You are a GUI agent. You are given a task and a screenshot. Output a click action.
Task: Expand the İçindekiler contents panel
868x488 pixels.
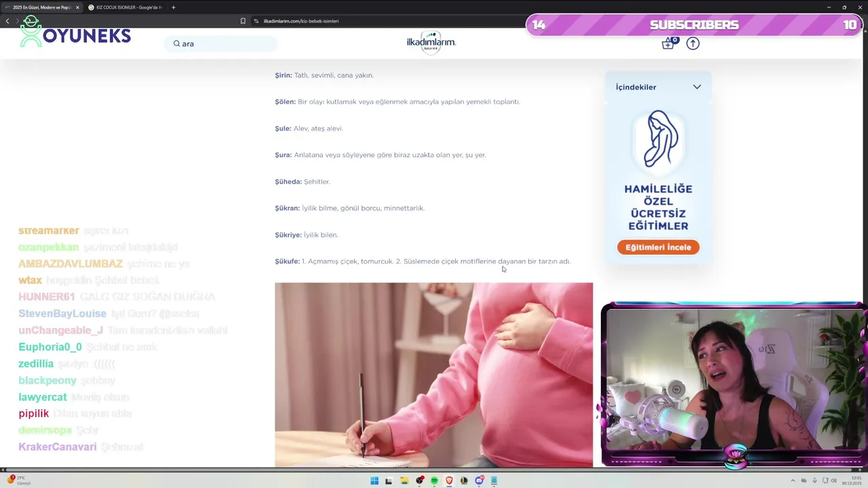pyautogui.click(x=658, y=87)
